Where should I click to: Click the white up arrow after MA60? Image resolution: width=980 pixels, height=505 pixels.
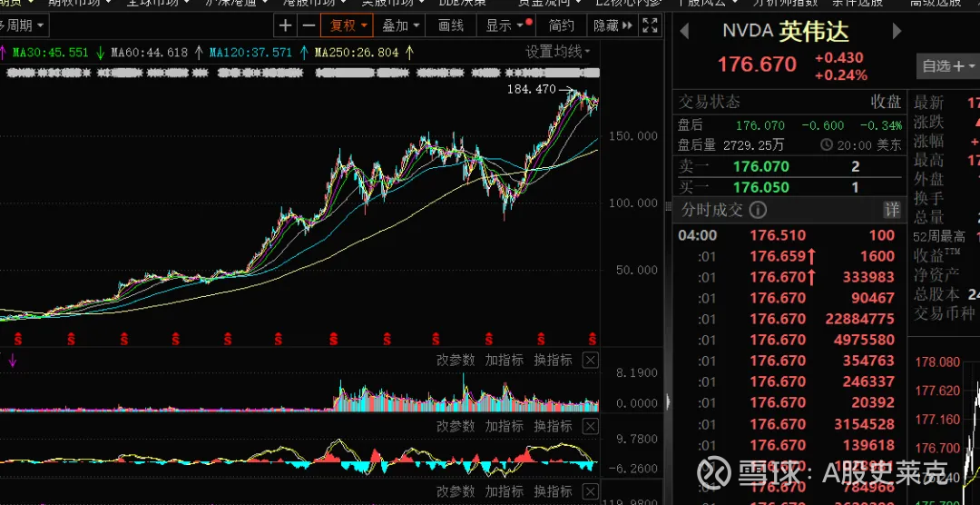(199, 53)
